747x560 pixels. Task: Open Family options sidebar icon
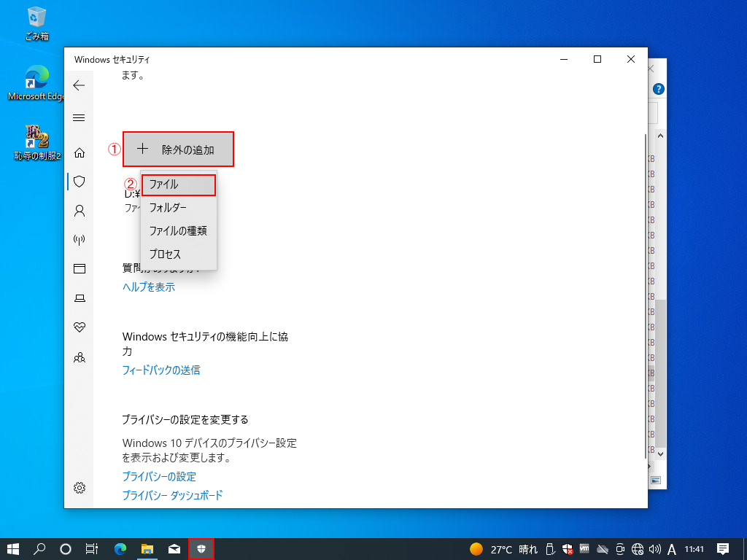pyautogui.click(x=80, y=357)
